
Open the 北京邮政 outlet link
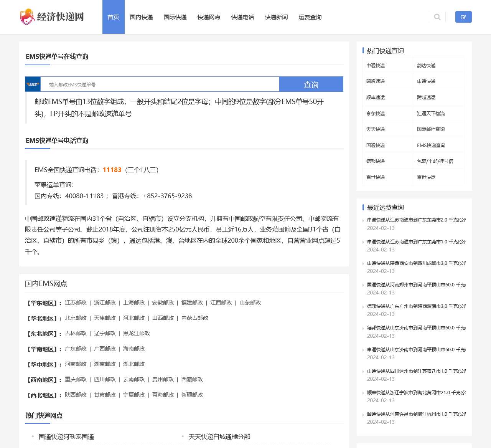(76, 318)
